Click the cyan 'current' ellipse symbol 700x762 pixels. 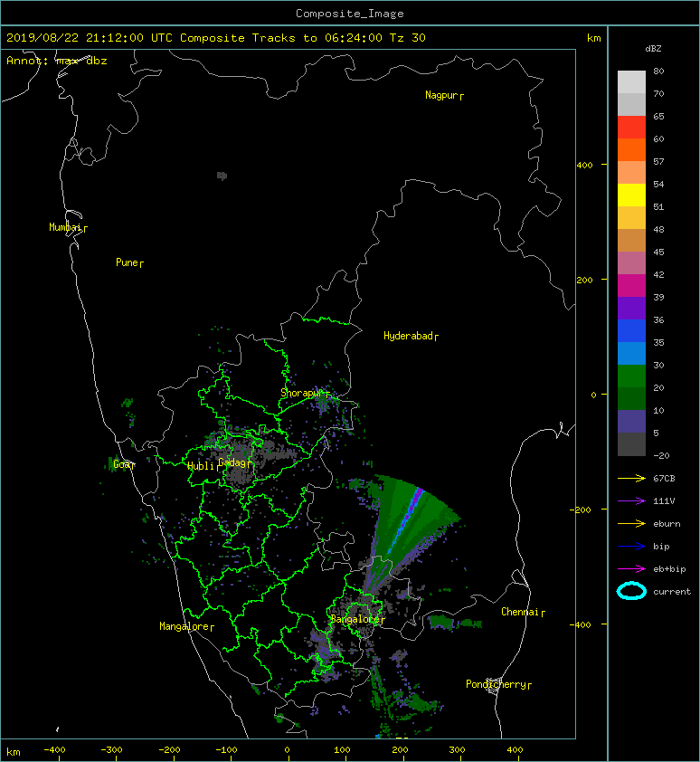tap(631, 591)
